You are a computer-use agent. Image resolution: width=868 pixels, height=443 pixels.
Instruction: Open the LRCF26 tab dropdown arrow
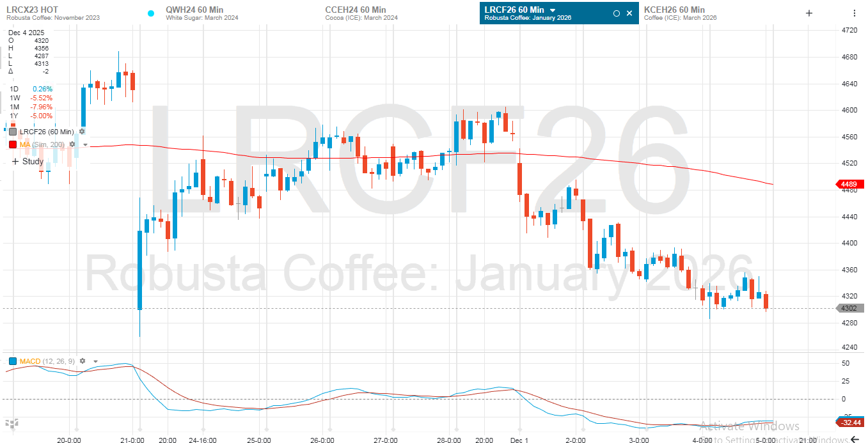click(x=553, y=10)
